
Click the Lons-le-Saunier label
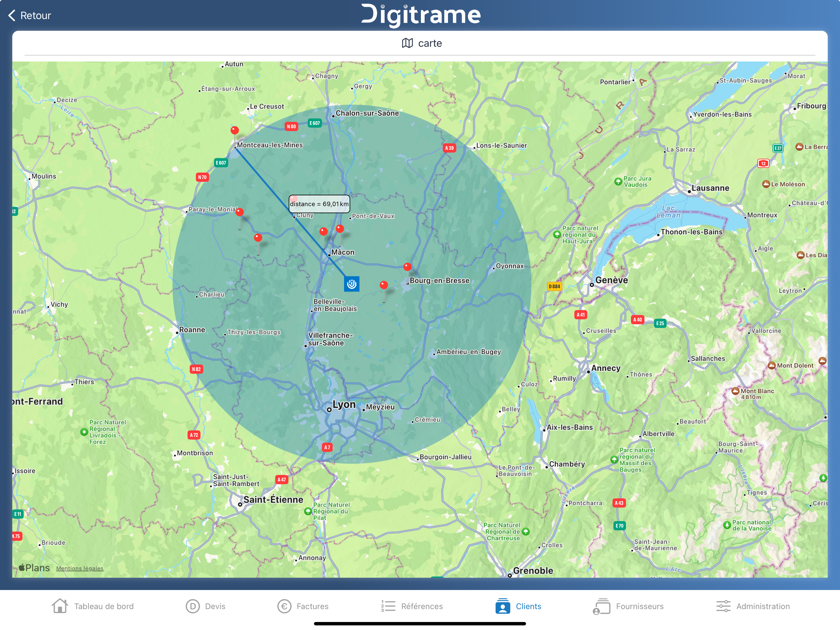coord(502,146)
